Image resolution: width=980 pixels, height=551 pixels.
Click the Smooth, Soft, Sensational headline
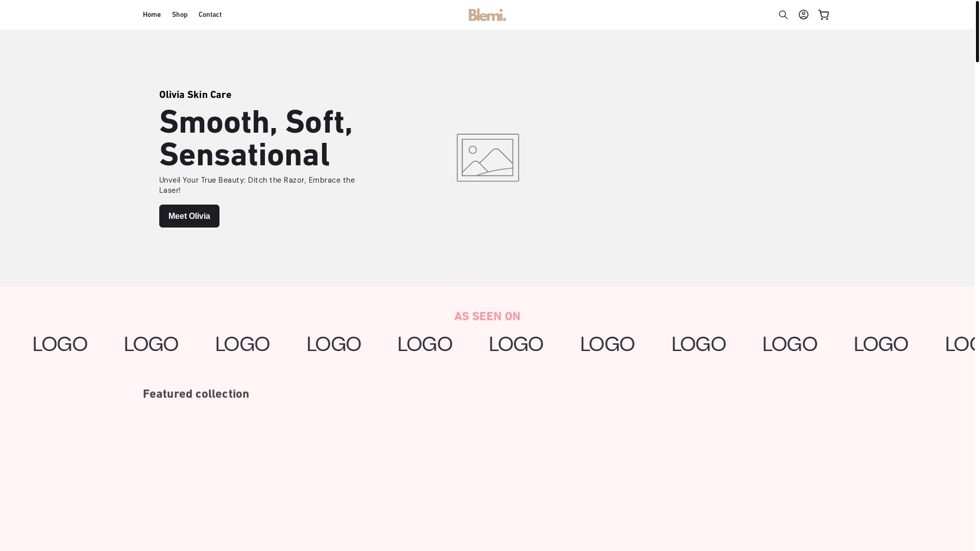coord(256,138)
